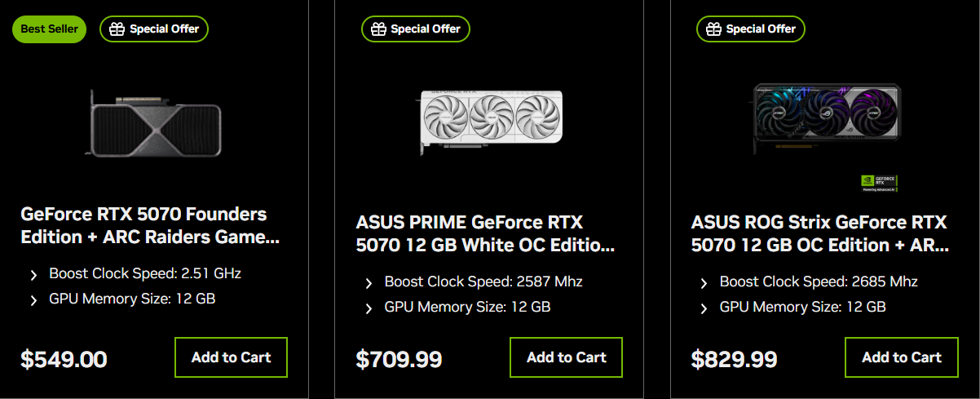Expand Founders Edition GPU Memory Size chevron
This screenshot has width=980, height=399.
33,299
